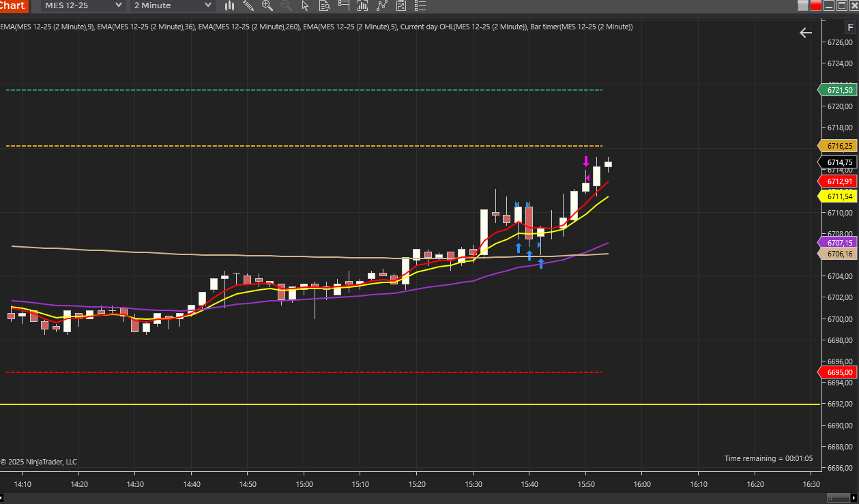The width and height of the screenshot is (859, 504).
Task: Click the horizontal scrollbar at bottom
Action: (429, 499)
